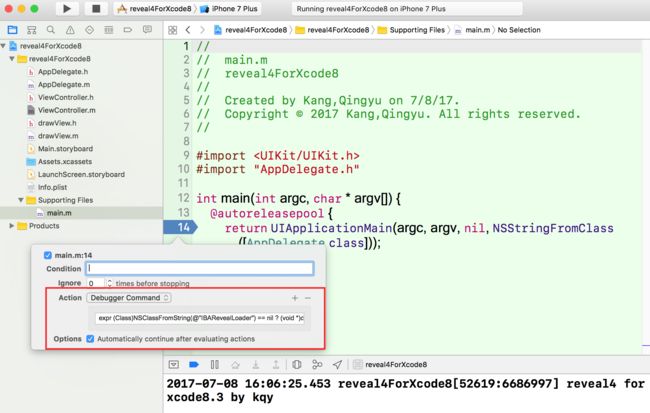
Task: Select drawView.m in navigator
Action: (58, 136)
